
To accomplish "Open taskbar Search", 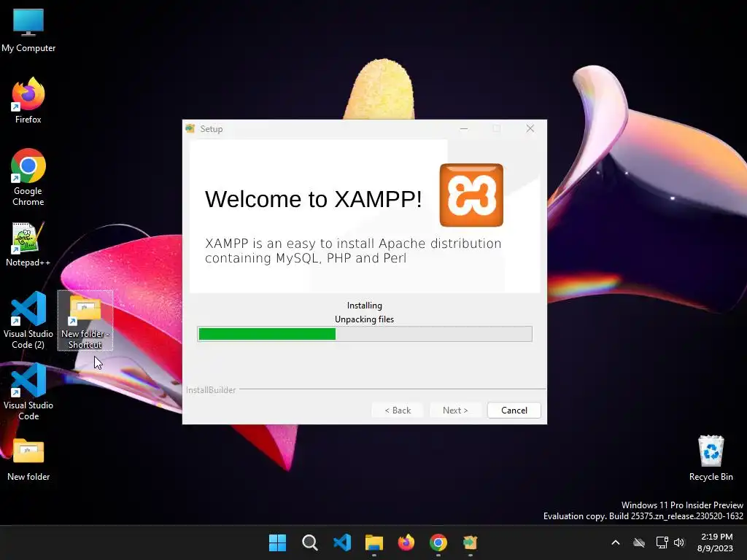I will pyautogui.click(x=309, y=542).
